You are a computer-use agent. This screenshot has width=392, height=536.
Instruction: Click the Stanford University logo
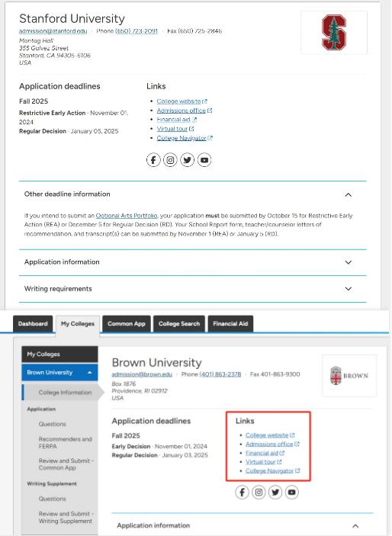[334, 33]
